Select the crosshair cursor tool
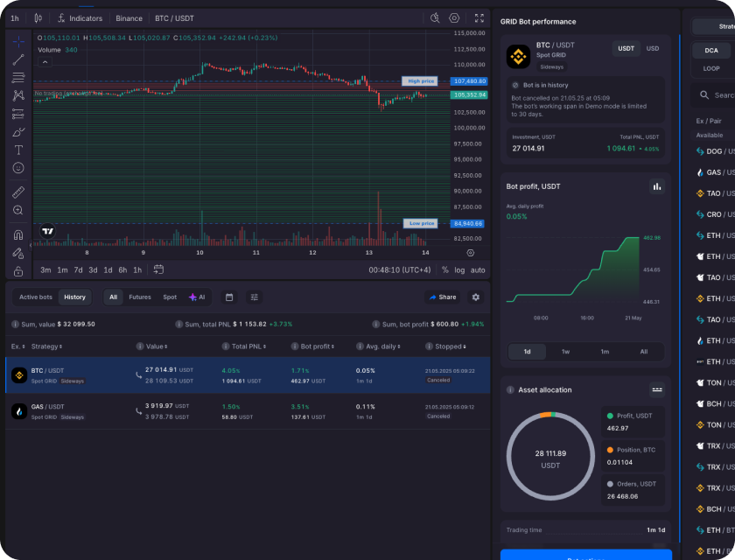735x560 pixels. 17,39
